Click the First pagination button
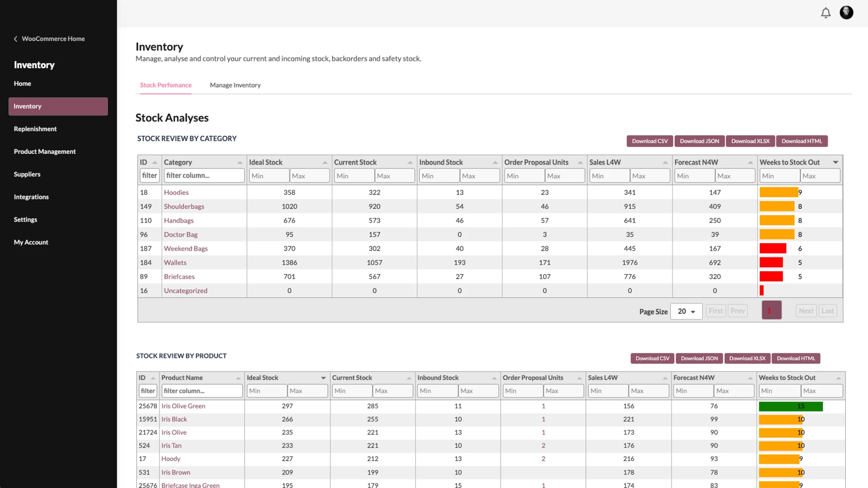868x488 pixels. pos(716,311)
